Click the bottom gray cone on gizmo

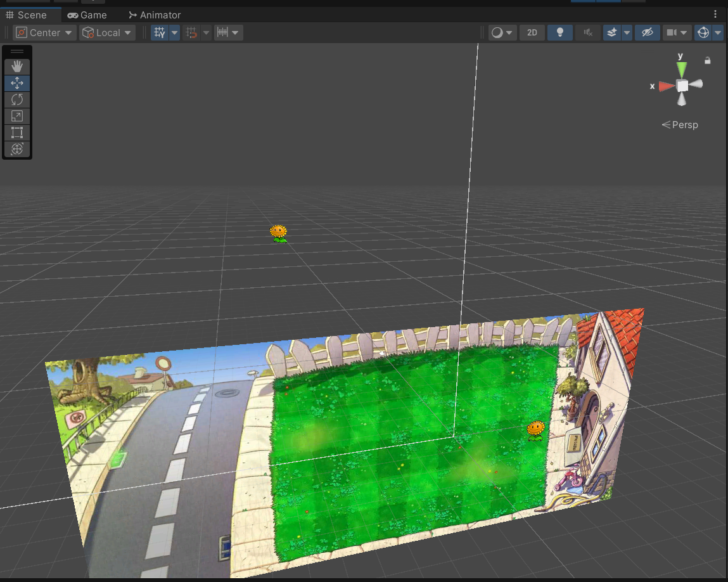pos(682,99)
